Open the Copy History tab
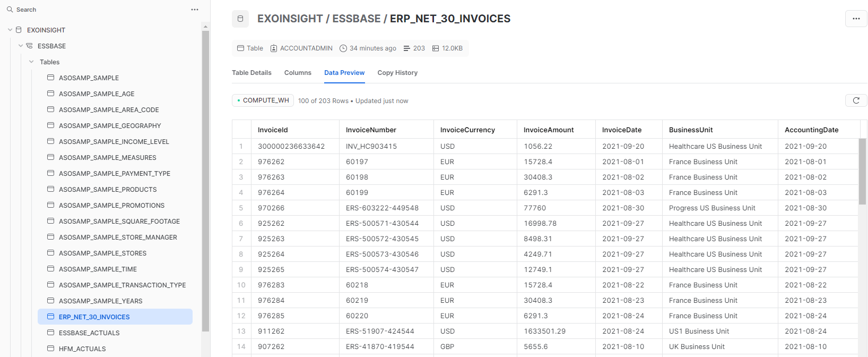868x357 pixels. [397, 73]
